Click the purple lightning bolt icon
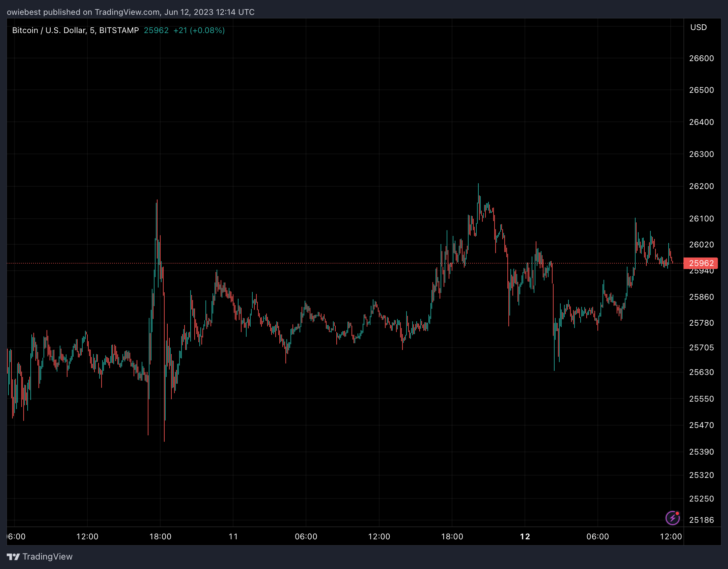Image resolution: width=728 pixels, height=569 pixels. [672, 518]
